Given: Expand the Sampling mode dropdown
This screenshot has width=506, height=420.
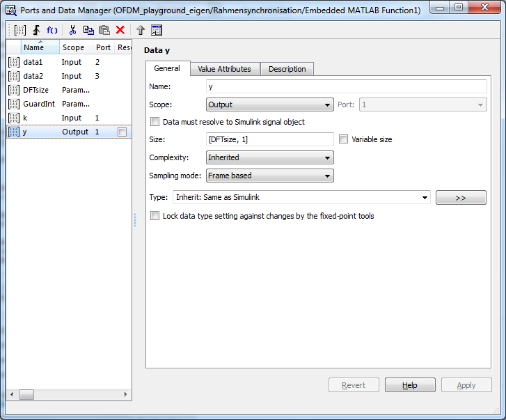Looking at the screenshot, I should click(270, 176).
